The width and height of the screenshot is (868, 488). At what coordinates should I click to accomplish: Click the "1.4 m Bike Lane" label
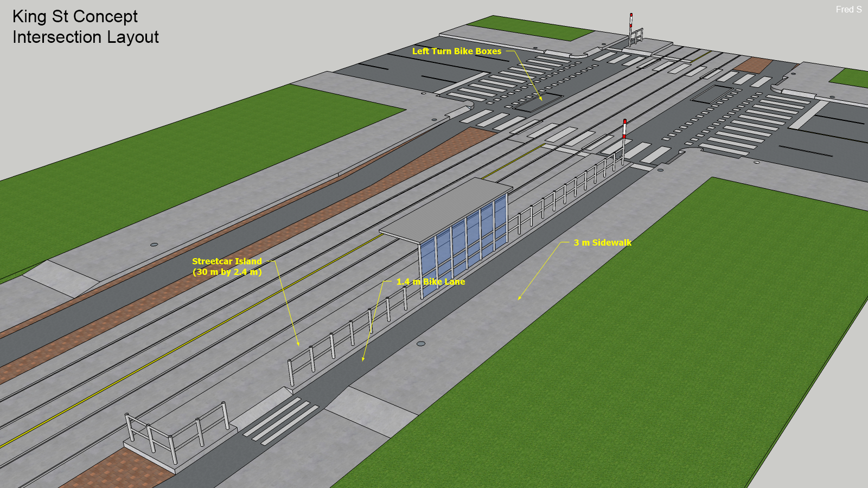pos(430,281)
